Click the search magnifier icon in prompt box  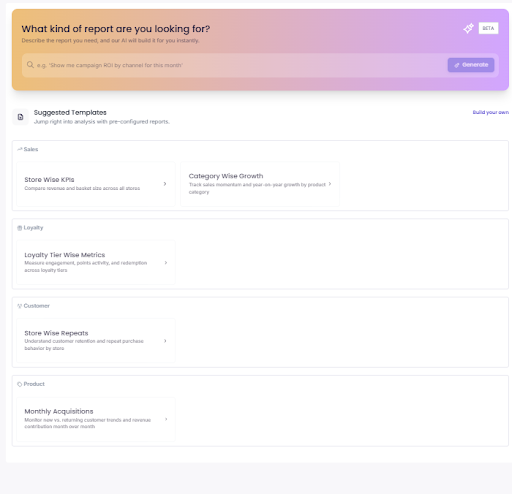(30, 65)
